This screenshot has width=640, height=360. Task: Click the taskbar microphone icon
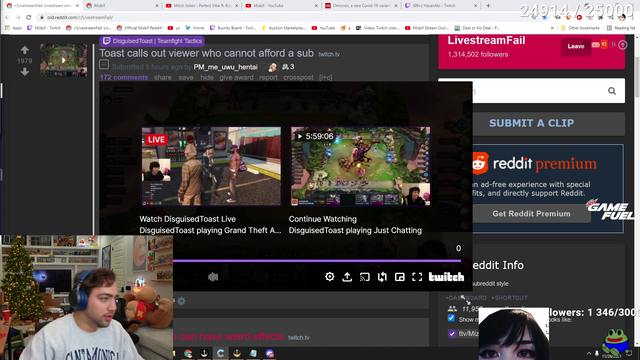[x=597, y=353]
